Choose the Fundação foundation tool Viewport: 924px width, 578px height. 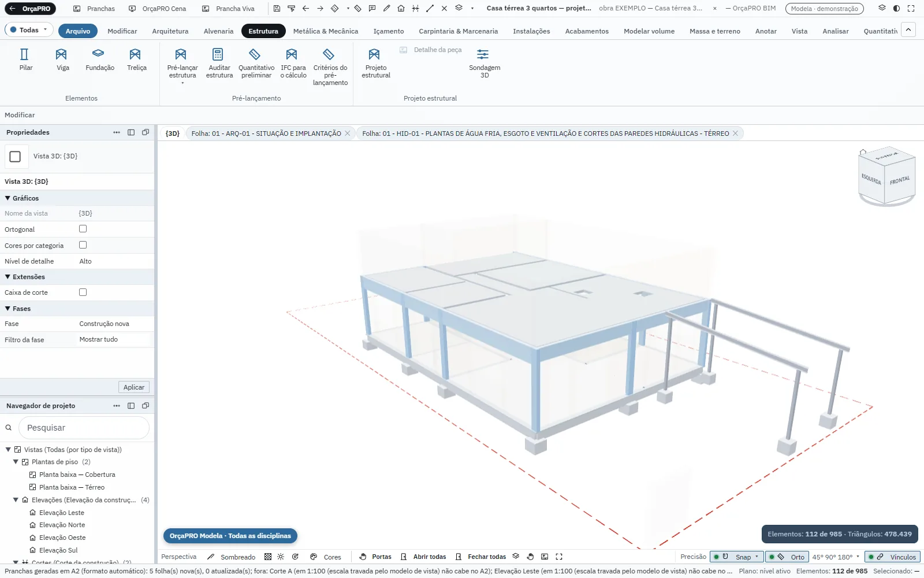click(x=99, y=60)
